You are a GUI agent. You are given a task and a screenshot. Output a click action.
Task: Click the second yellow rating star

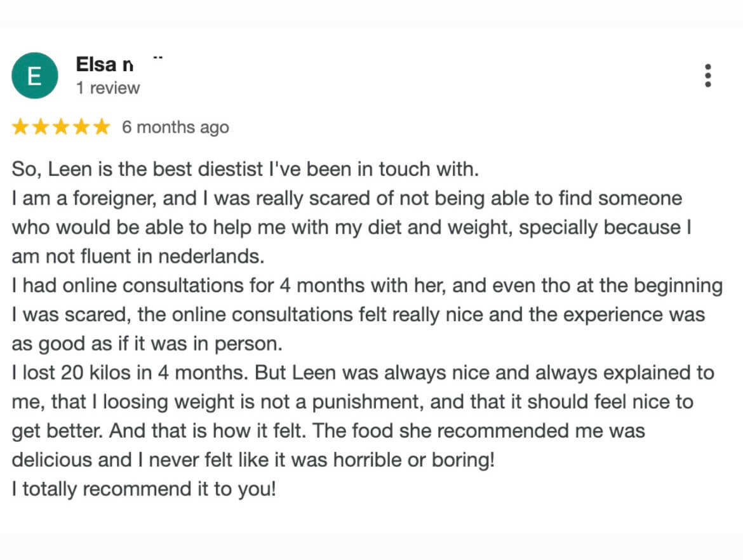click(41, 127)
